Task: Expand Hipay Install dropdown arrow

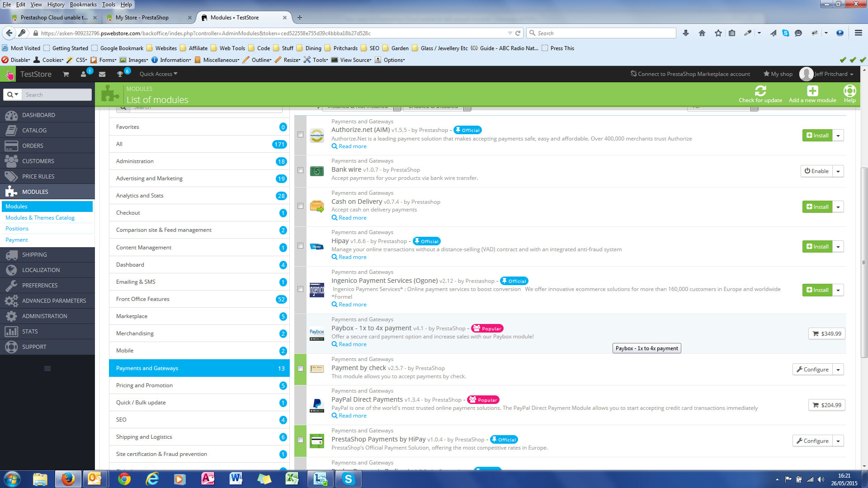Action: 838,247
